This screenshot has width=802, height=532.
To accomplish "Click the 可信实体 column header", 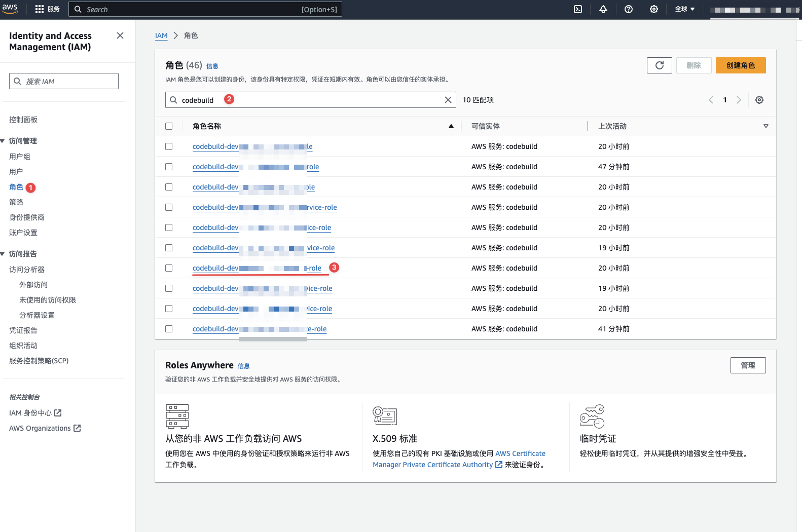I will pyautogui.click(x=486, y=126).
